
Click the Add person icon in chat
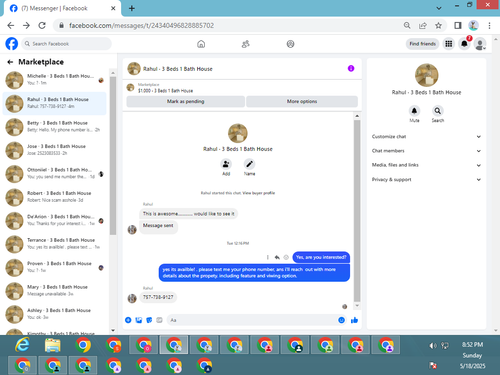226,164
